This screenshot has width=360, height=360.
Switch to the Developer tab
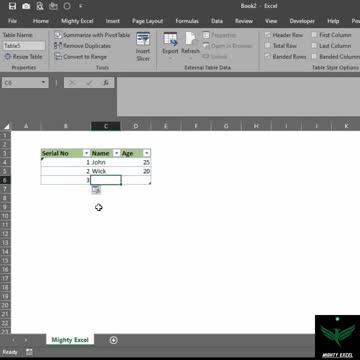(302, 21)
